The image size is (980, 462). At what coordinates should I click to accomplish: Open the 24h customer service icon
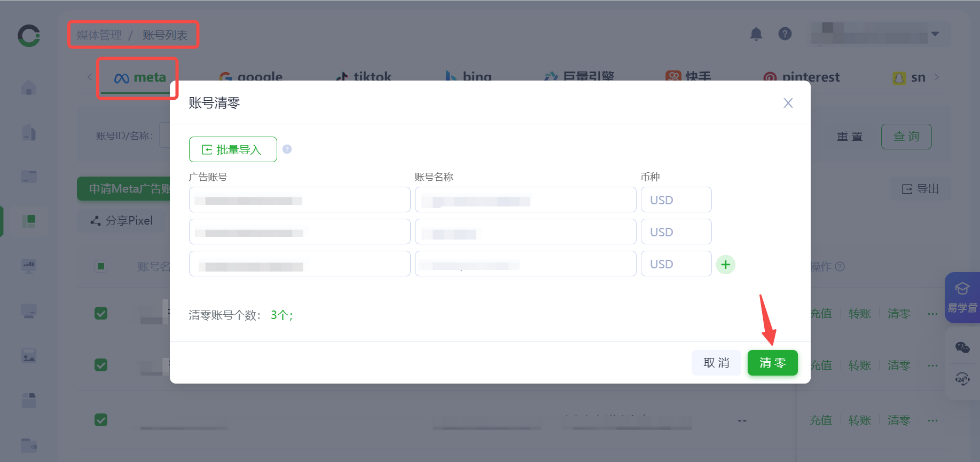tap(962, 379)
